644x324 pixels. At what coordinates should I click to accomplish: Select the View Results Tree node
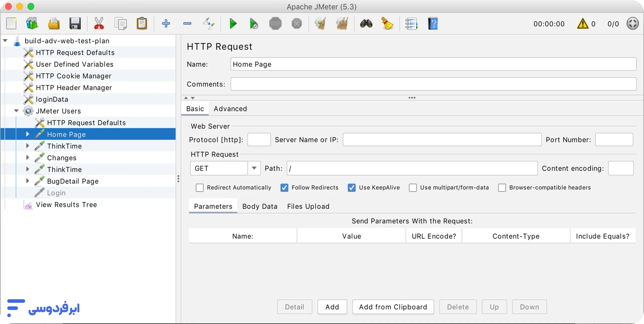(x=66, y=205)
